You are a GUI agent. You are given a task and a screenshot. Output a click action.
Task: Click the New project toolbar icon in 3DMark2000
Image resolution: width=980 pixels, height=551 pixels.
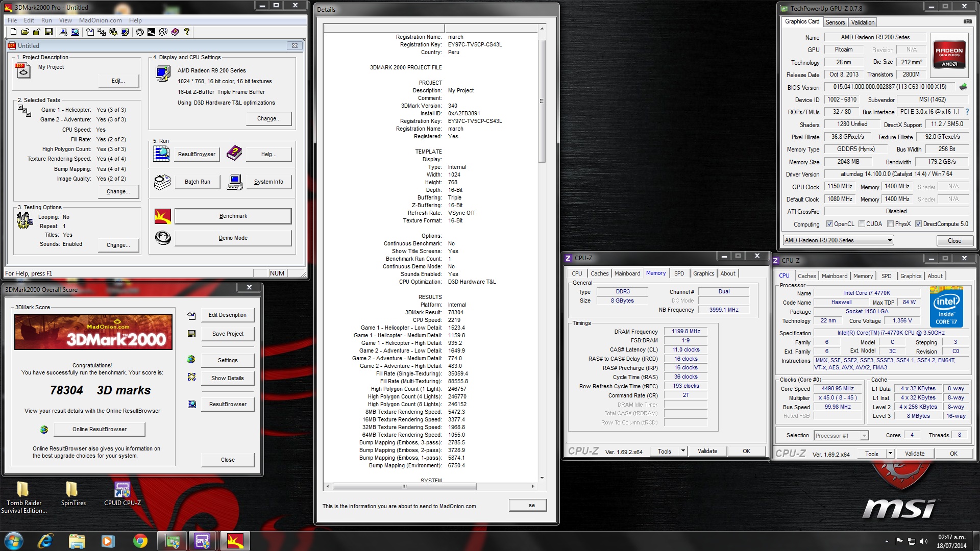click(14, 32)
